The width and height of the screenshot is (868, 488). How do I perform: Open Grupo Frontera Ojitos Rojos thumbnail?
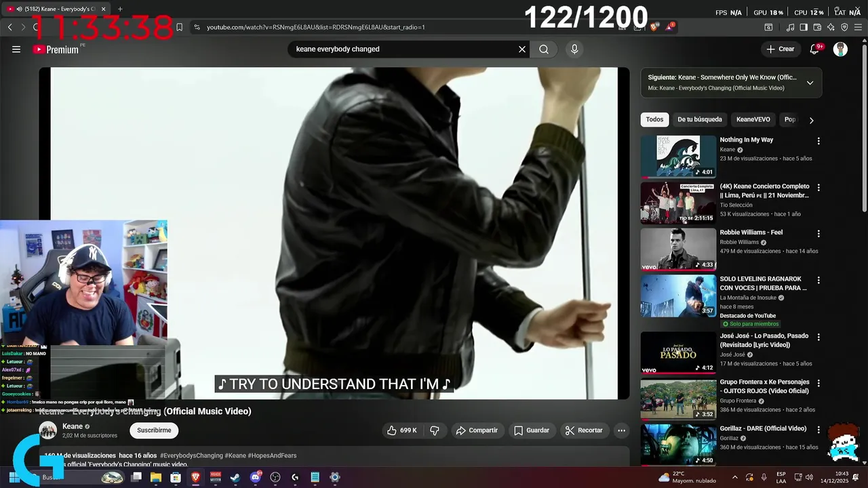(x=678, y=399)
